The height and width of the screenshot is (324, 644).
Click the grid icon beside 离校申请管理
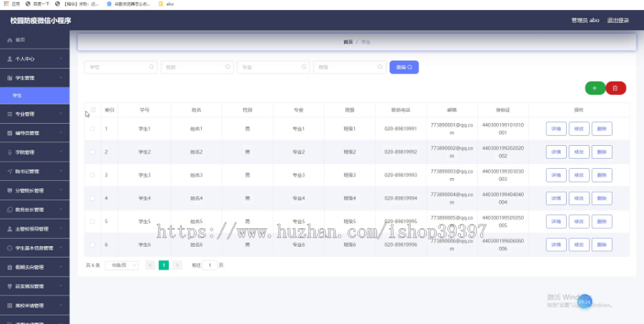point(10,305)
